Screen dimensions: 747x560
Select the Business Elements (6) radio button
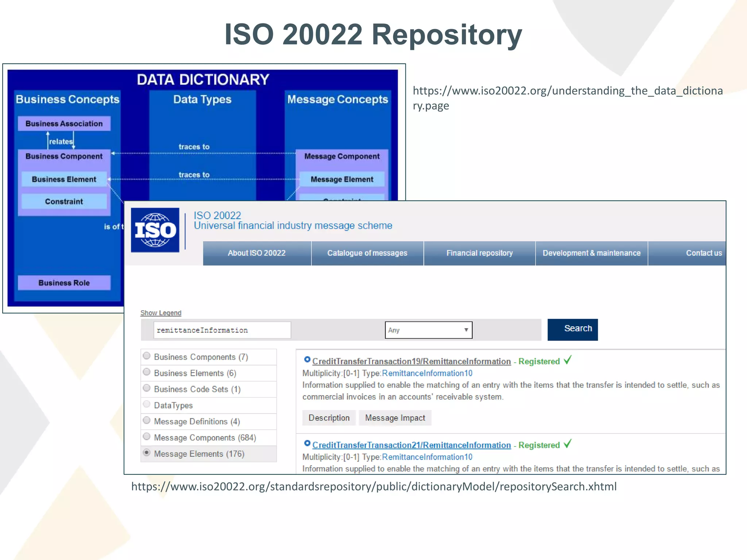[147, 372]
